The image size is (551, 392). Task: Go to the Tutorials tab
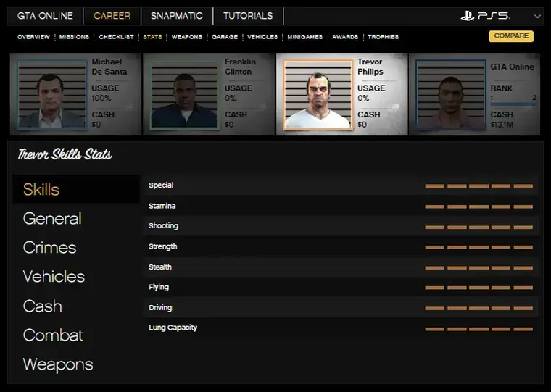pos(248,16)
